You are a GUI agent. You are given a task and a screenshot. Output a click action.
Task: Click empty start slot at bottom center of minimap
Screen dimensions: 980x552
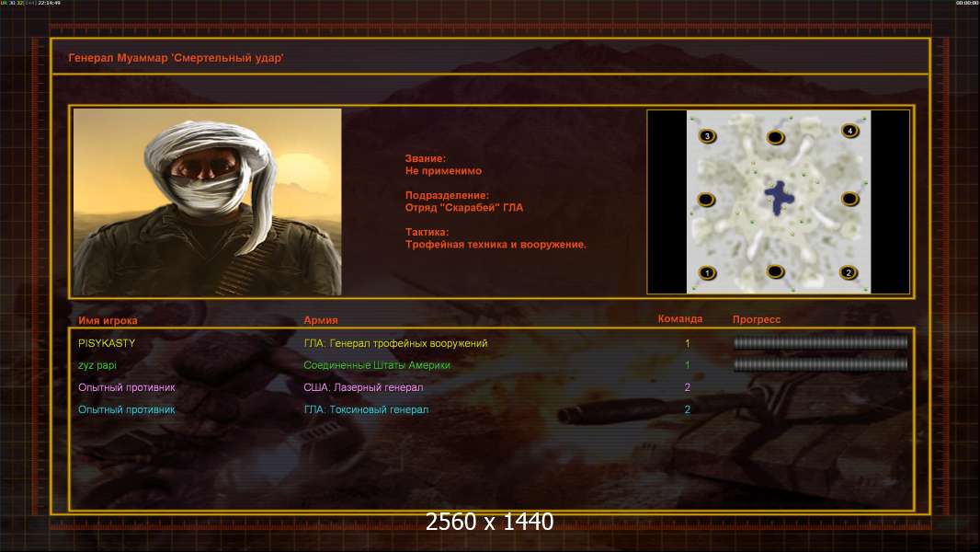775,271
